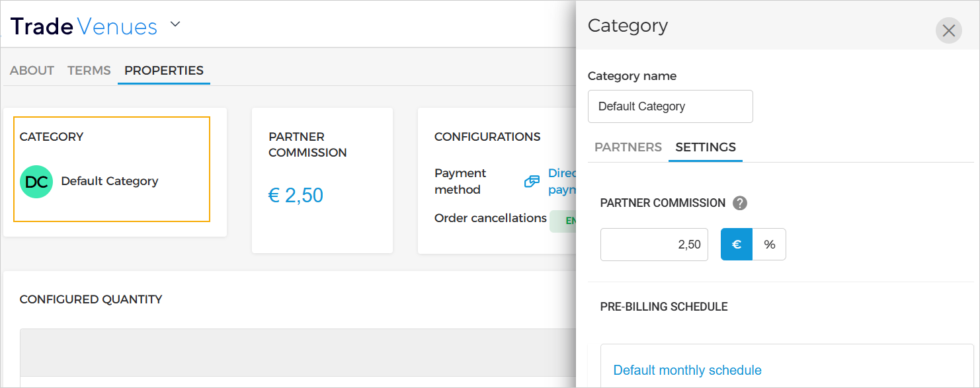Click the Category name input field

(670, 106)
